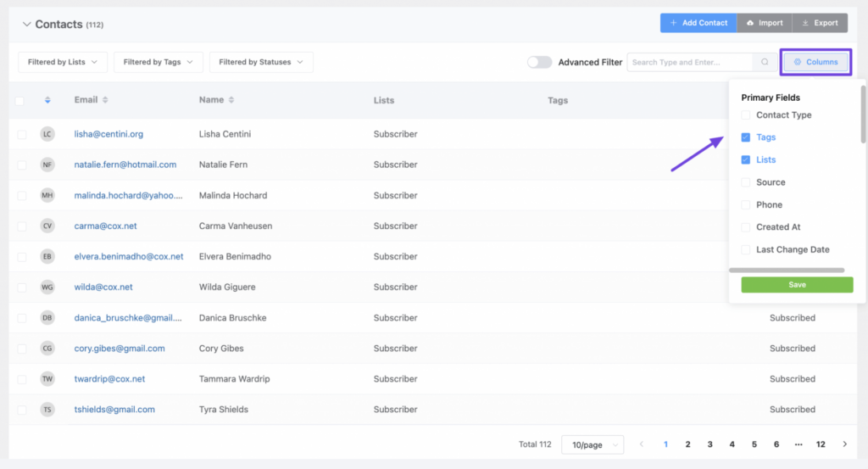Viewport: 868px width, 469px height.
Task: Go to page 3 of contacts
Action: (x=710, y=444)
